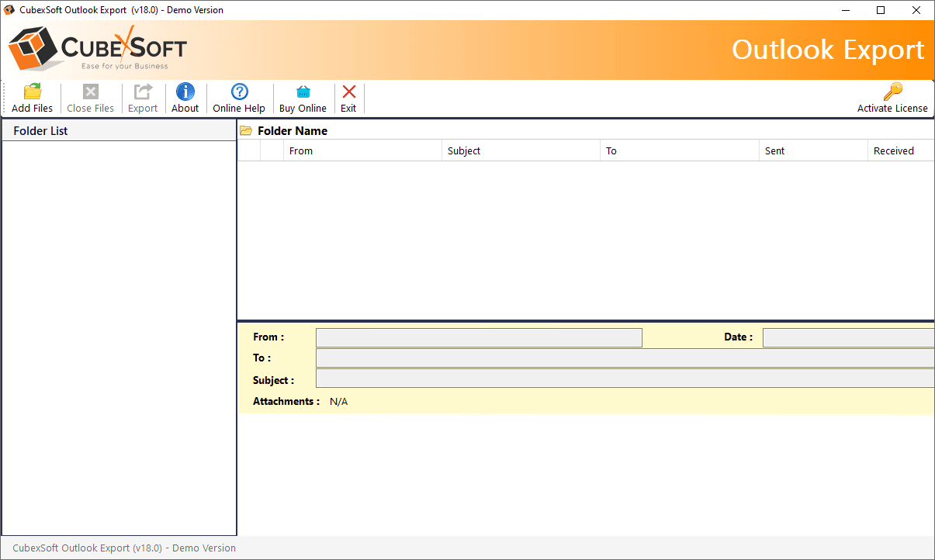This screenshot has height=560, width=935.
Task: Maximize the CubexSoft Outlook Export window
Action: [881, 10]
